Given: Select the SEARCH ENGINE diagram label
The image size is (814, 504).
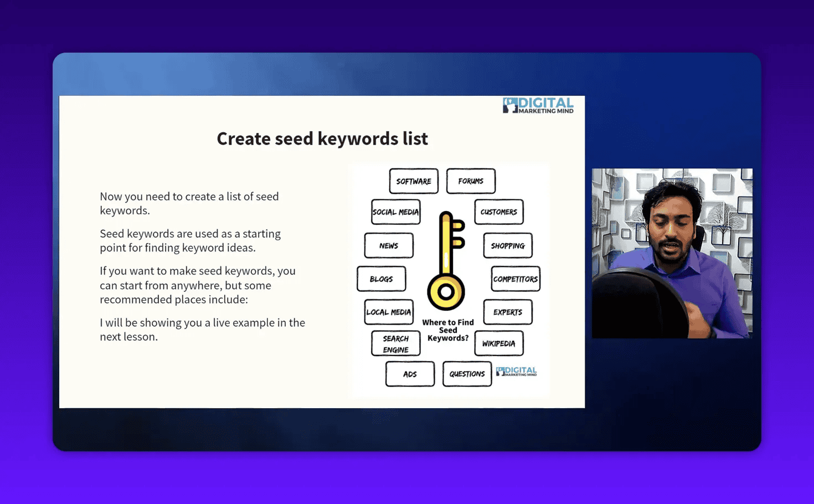Looking at the screenshot, I should (x=395, y=343).
